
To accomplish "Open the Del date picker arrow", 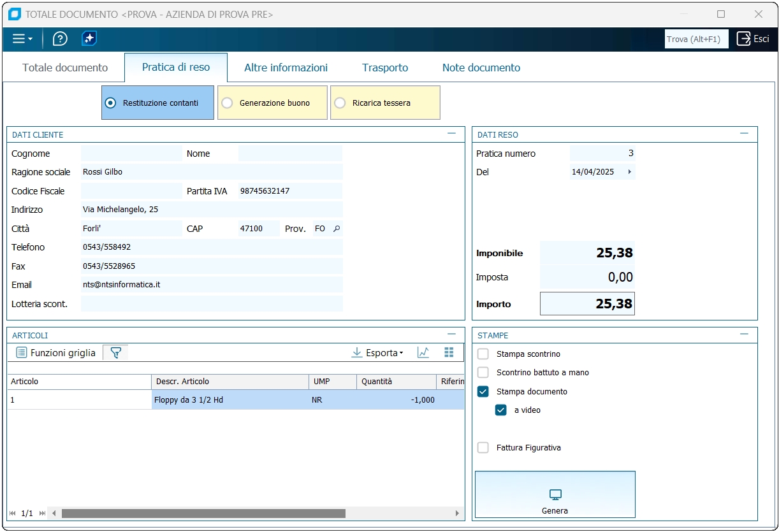I will coord(630,172).
